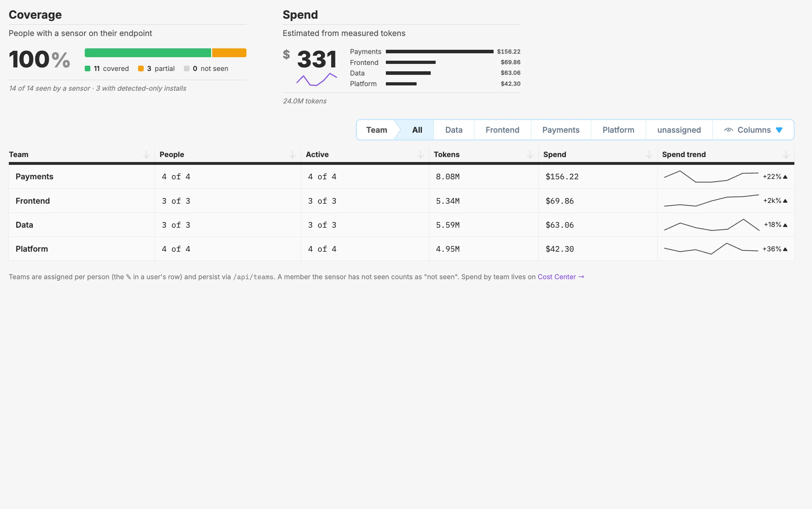Click the Platform spend bar in summary
Image resolution: width=812 pixels, height=509 pixels.
[x=401, y=84]
